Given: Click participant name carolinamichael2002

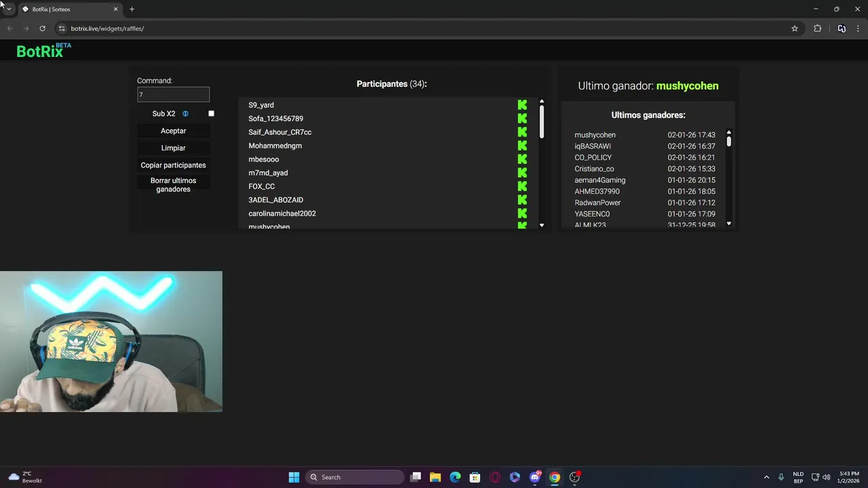Looking at the screenshot, I should click(x=282, y=213).
